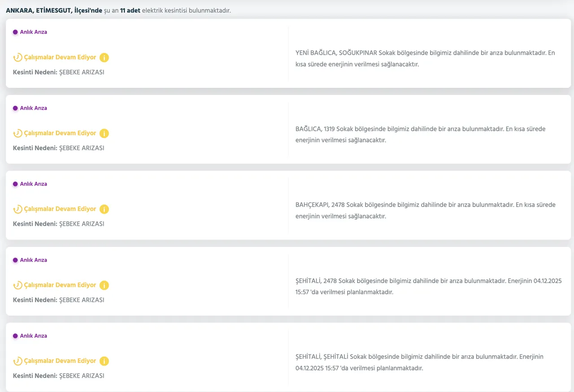Open info icon for ŞEHİTALİ Sokak outage
Image resolution: width=574 pixels, height=392 pixels.
click(x=104, y=361)
